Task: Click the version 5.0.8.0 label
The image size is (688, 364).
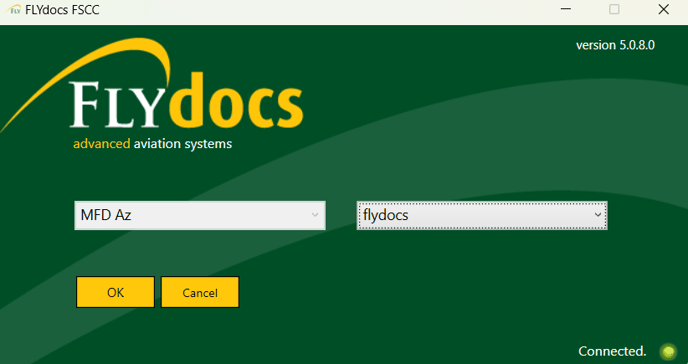Action: point(615,45)
